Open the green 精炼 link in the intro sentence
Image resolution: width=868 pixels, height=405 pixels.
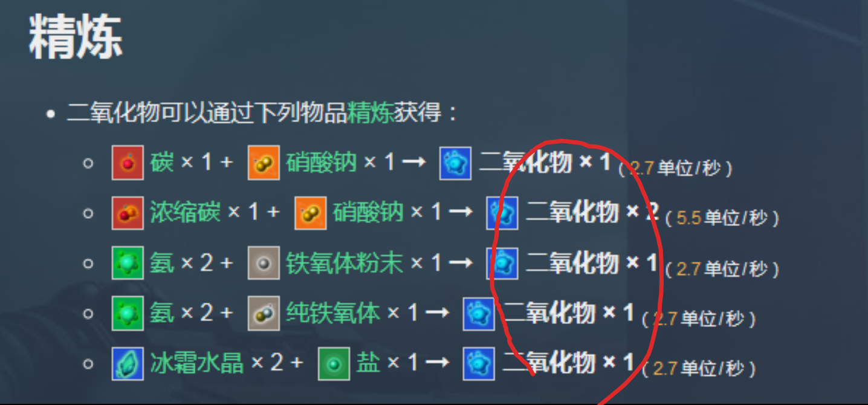371,112
